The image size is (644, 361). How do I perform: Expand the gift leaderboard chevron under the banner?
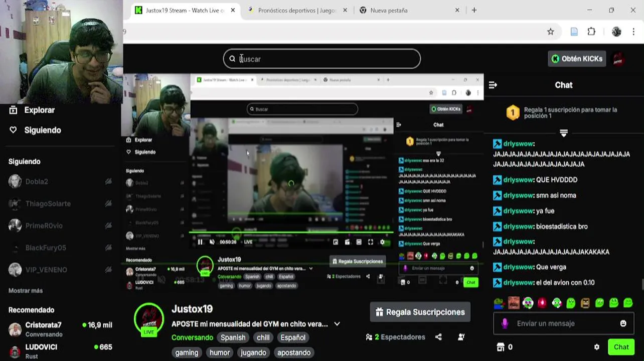564,133
